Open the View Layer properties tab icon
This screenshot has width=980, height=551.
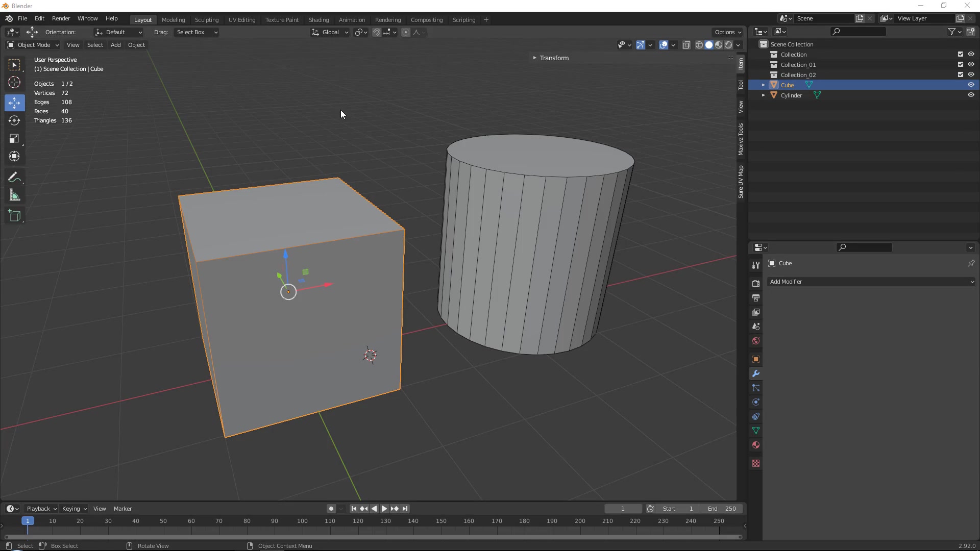756,312
